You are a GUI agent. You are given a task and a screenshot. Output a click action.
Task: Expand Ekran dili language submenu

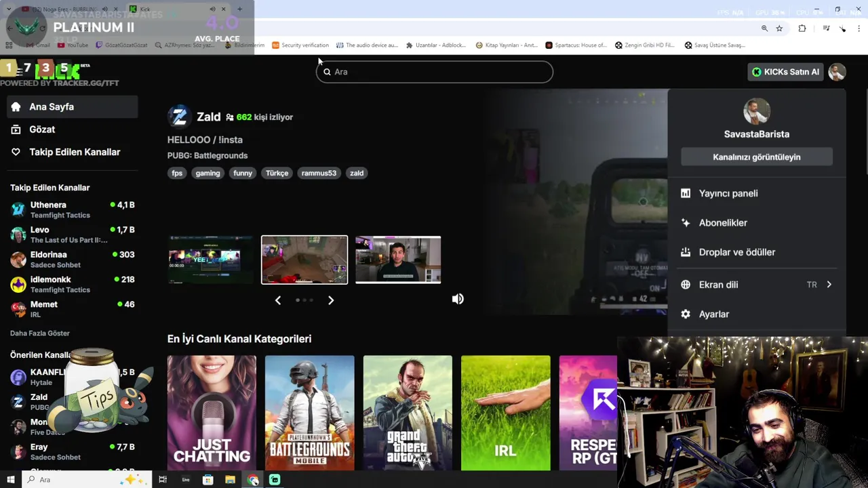[756, 285]
